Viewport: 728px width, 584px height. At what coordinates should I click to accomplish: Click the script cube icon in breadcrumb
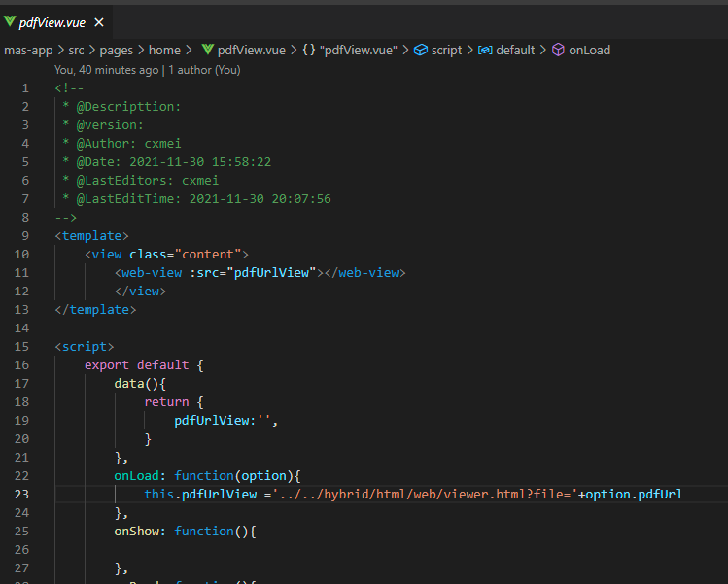(x=421, y=50)
